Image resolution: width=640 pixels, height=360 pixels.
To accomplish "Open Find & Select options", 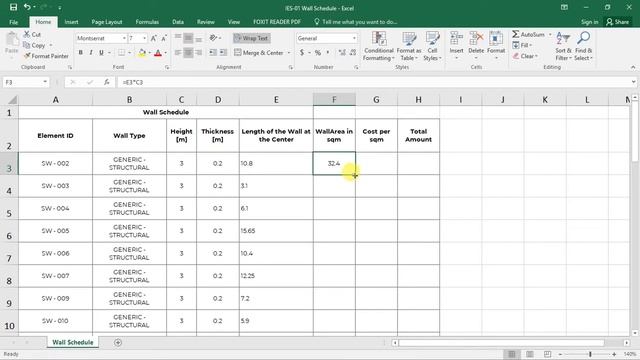I will [583, 46].
